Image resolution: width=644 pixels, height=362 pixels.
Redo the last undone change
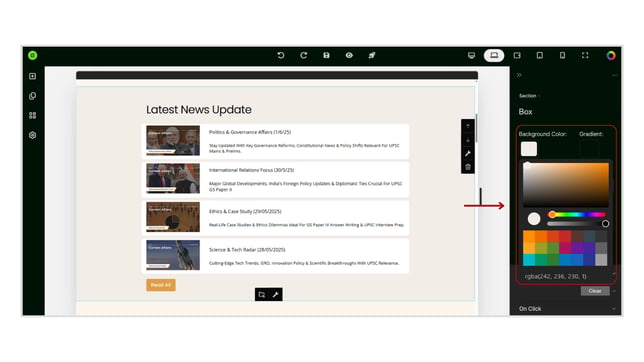tap(304, 55)
